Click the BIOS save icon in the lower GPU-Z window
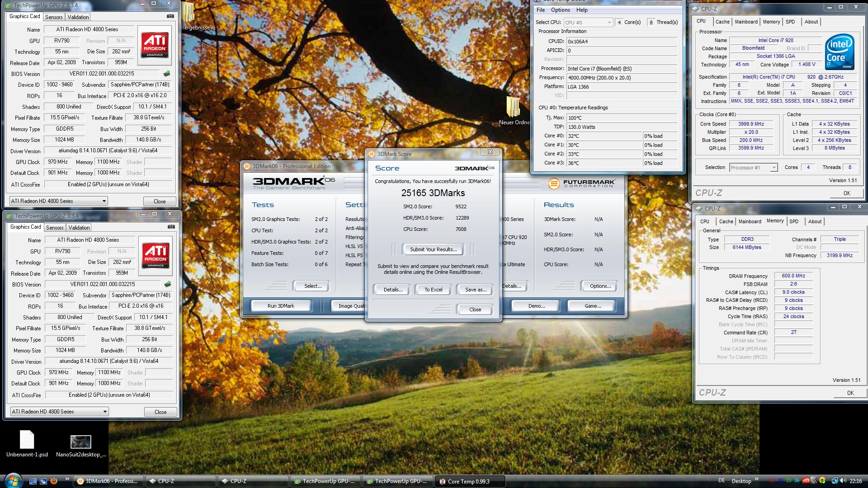The image size is (868, 488). 168,284
